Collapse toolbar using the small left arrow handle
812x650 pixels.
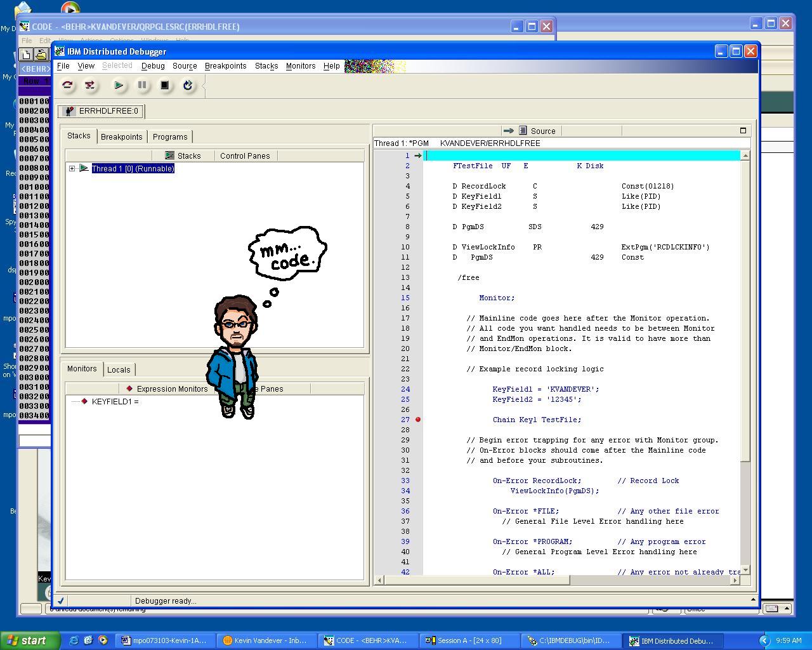pos(204,85)
